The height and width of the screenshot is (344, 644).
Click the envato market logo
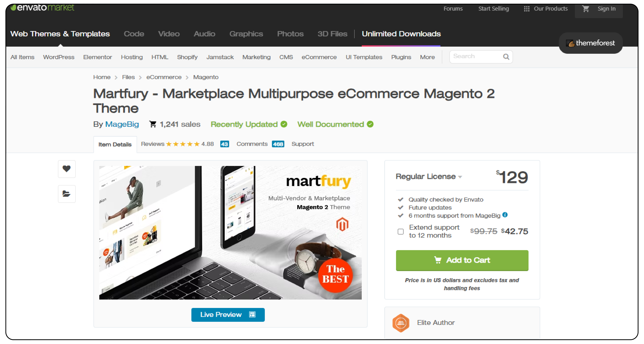click(x=42, y=8)
